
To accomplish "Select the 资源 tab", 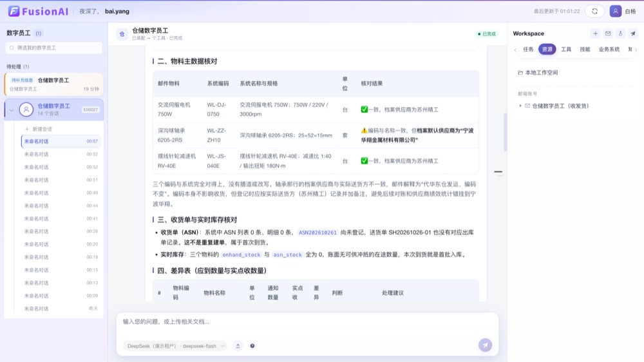I will click(547, 50).
